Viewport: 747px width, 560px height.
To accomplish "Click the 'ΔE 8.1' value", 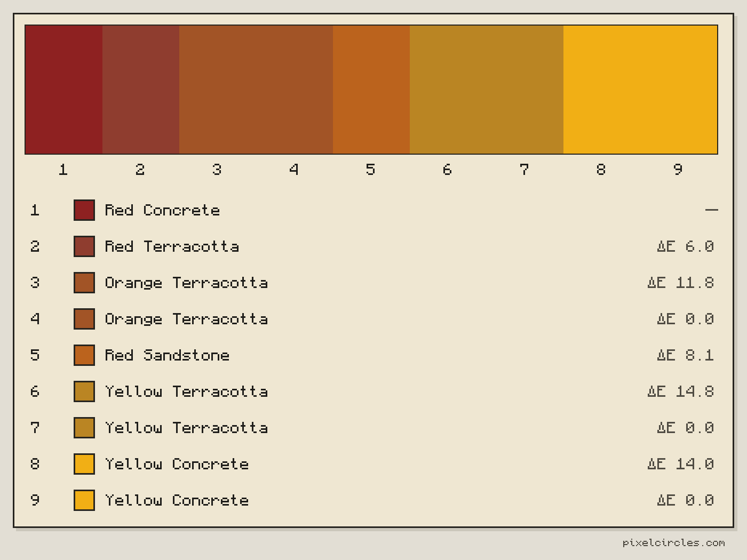I will (686, 355).
